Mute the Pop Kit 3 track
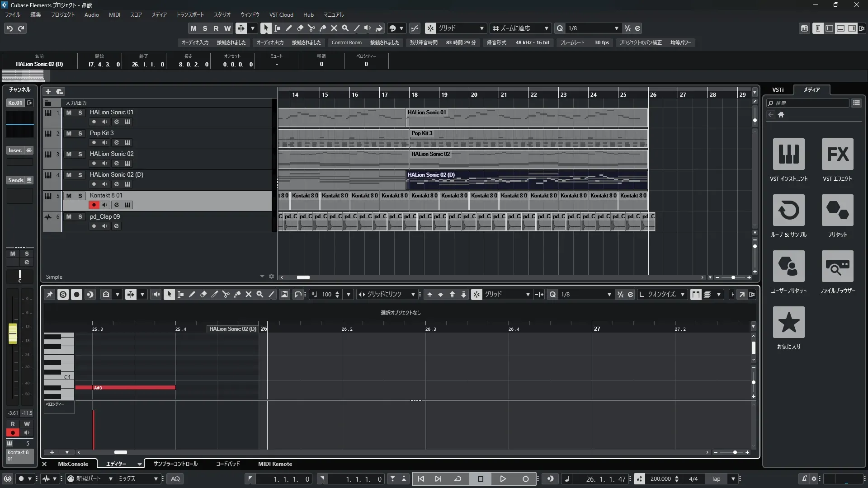The height and width of the screenshot is (488, 868). [x=69, y=133]
